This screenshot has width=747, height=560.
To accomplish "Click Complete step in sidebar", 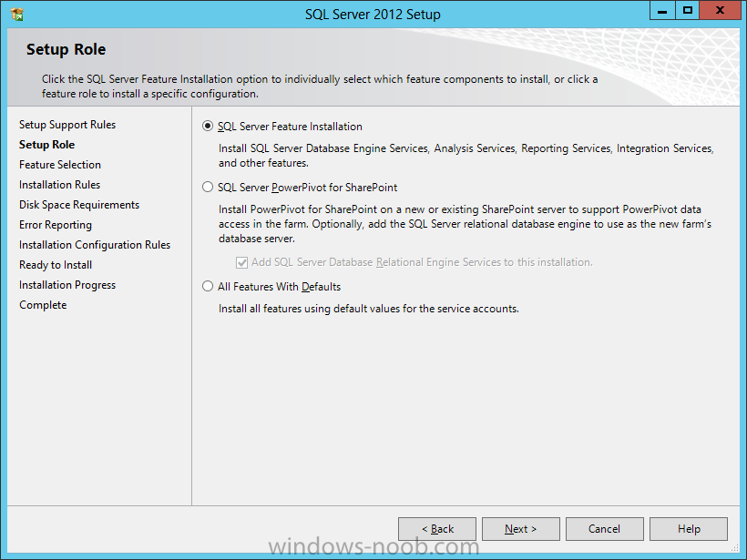I will pyautogui.click(x=43, y=305).
